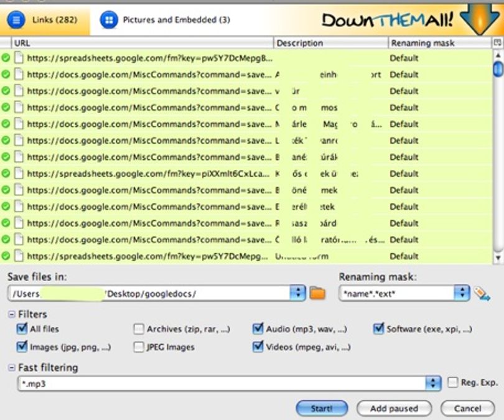This screenshot has height=420, width=504.
Task: Click the orange browse folder icon
Action: 317,293
